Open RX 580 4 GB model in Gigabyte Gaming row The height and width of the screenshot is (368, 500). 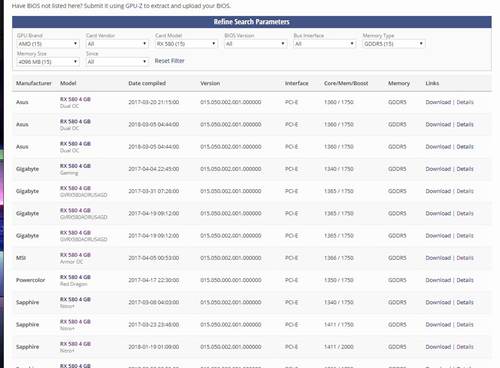click(x=75, y=166)
